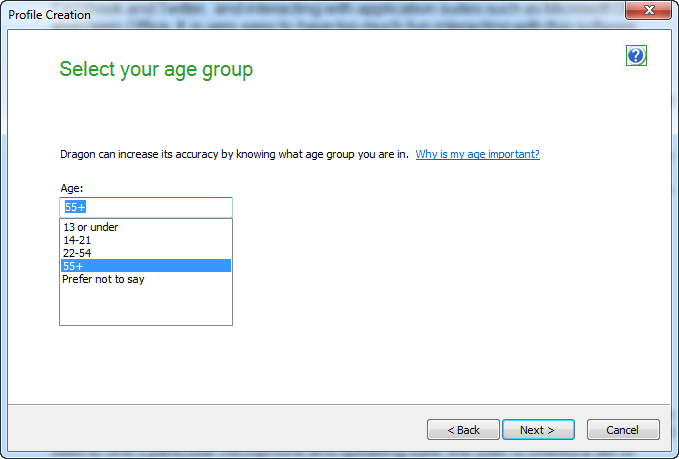
Task: Select highlighted '55+' list option
Action: coord(146,266)
